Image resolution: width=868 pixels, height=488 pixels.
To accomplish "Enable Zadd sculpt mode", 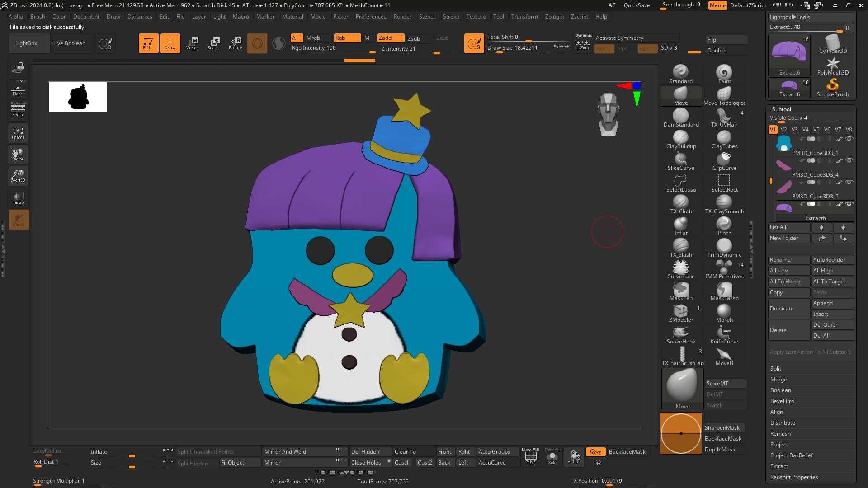I will click(x=391, y=38).
